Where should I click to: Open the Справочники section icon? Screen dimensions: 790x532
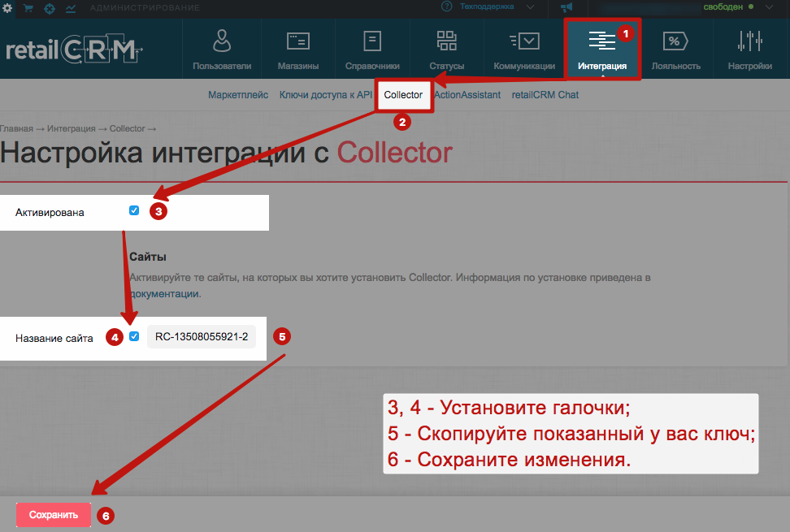point(372,41)
